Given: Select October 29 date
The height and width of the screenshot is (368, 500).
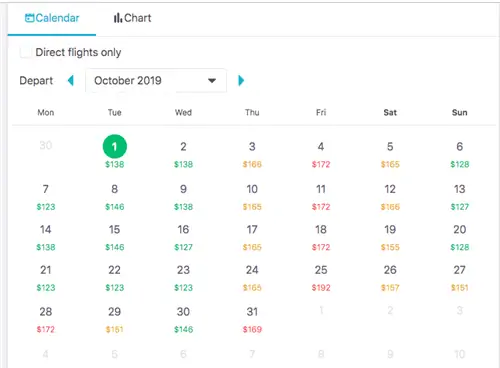Looking at the screenshot, I should [x=115, y=320].
